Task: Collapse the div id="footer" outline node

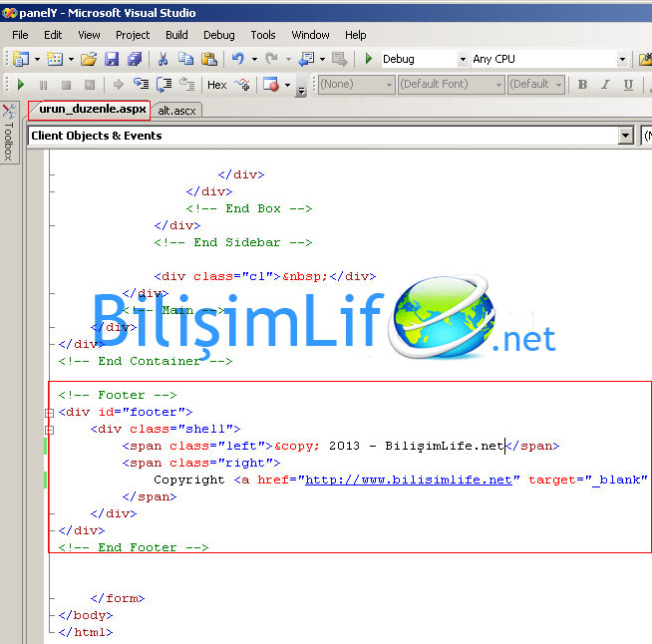Action: [49, 413]
